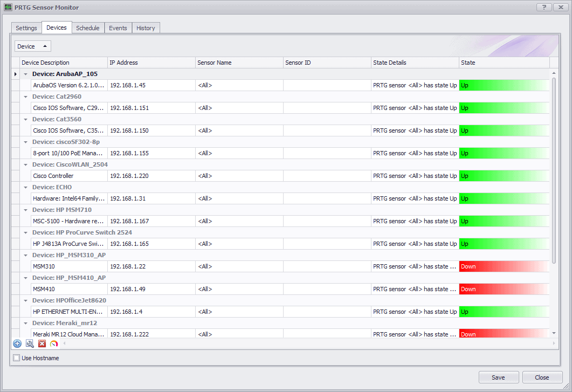Enable the Use Hostname checkbox
The image size is (572, 392).
click(x=16, y=358)
